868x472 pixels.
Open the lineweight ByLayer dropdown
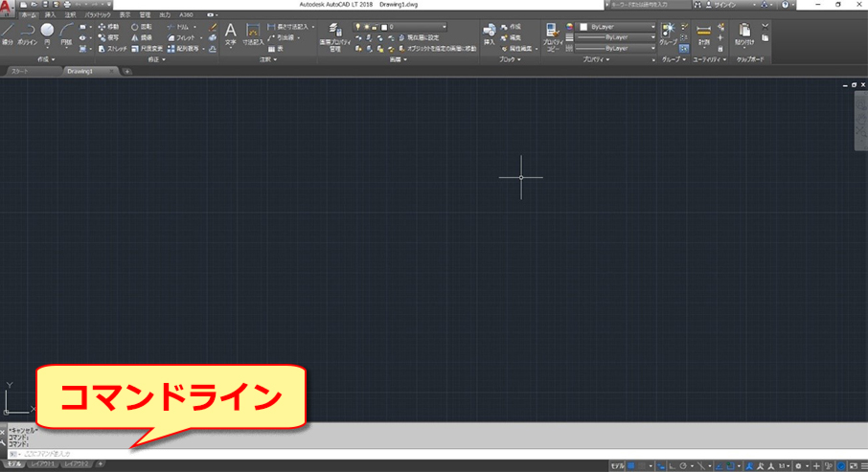pos(617,37)
